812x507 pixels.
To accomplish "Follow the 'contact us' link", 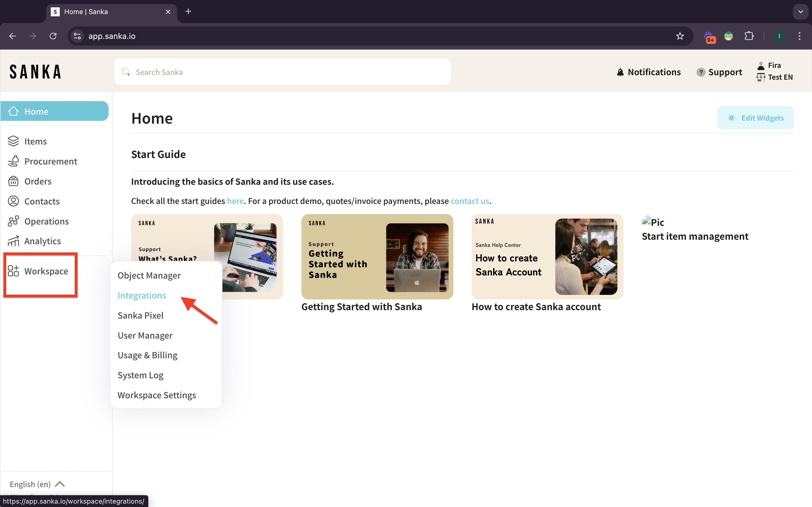I will (x=469, y=201).
